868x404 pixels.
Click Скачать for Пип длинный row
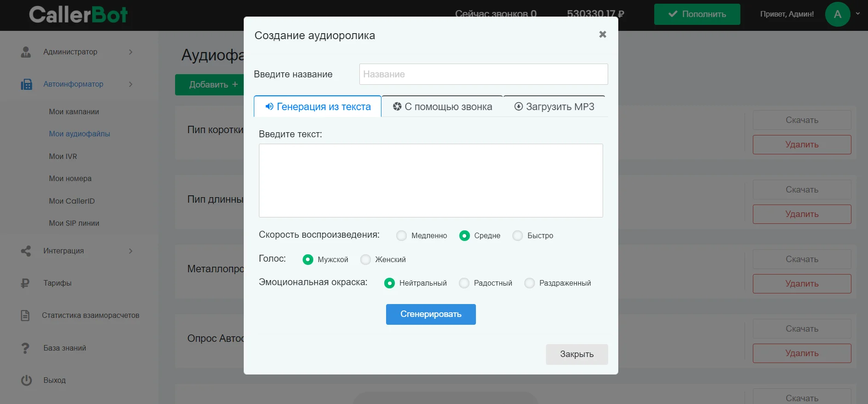click(802, 190)
